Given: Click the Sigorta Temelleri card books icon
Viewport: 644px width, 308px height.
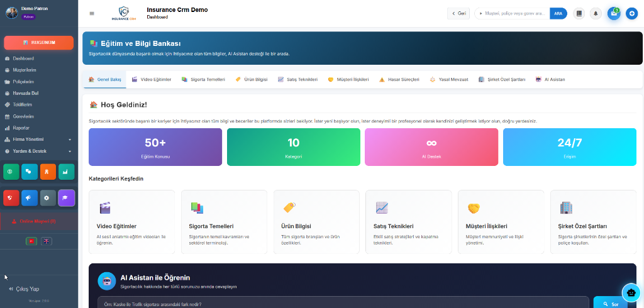Looking at the screenshot, I should [197, 208].
